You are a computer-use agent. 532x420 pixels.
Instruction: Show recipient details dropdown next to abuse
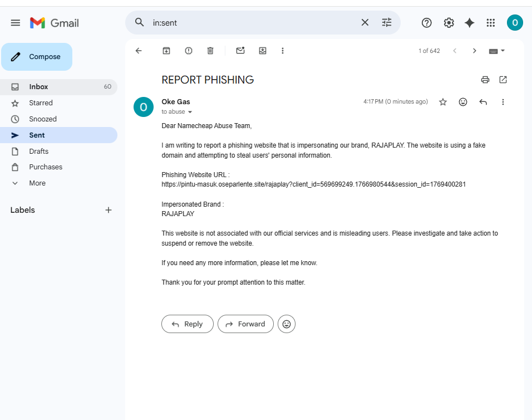click(x=190, y=112)
